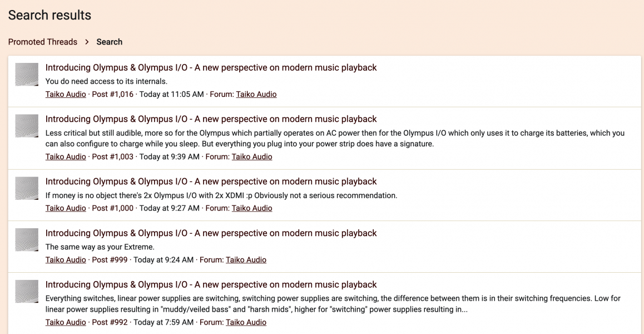This screenshot has height=334, width=644.
Task: Open avatar thumbnail beside Post #1,016 result
Action: point(27,75)
